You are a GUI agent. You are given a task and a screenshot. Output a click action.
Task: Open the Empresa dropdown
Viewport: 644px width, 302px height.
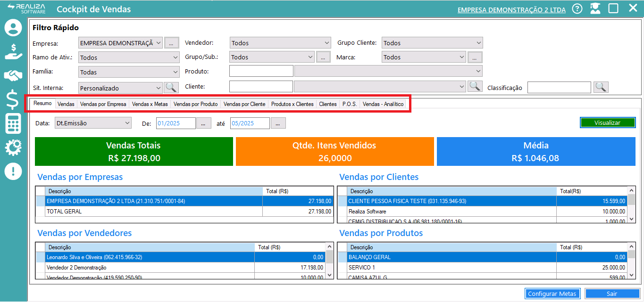click(x=120, y=43)
